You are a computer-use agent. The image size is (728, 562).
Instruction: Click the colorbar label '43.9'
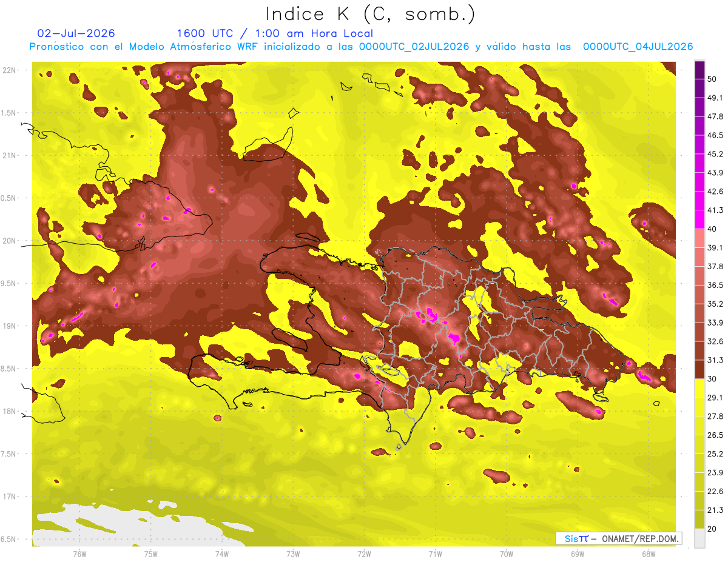point(716,173)
